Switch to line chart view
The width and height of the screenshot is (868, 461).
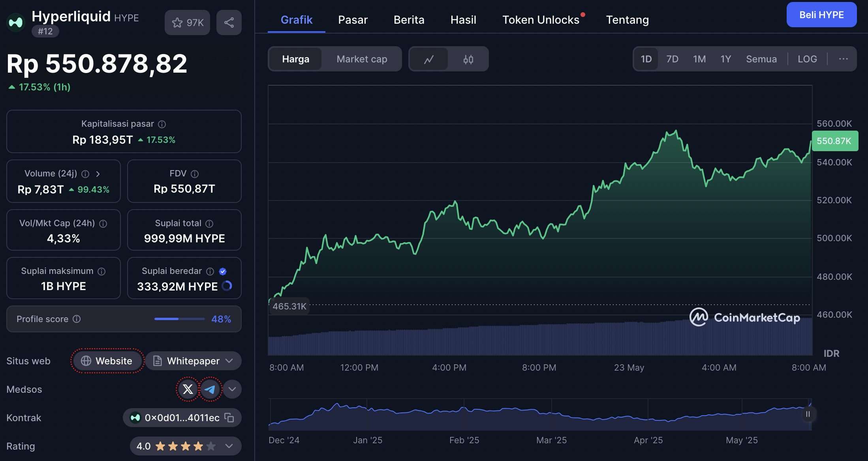(x=429, y=59)
